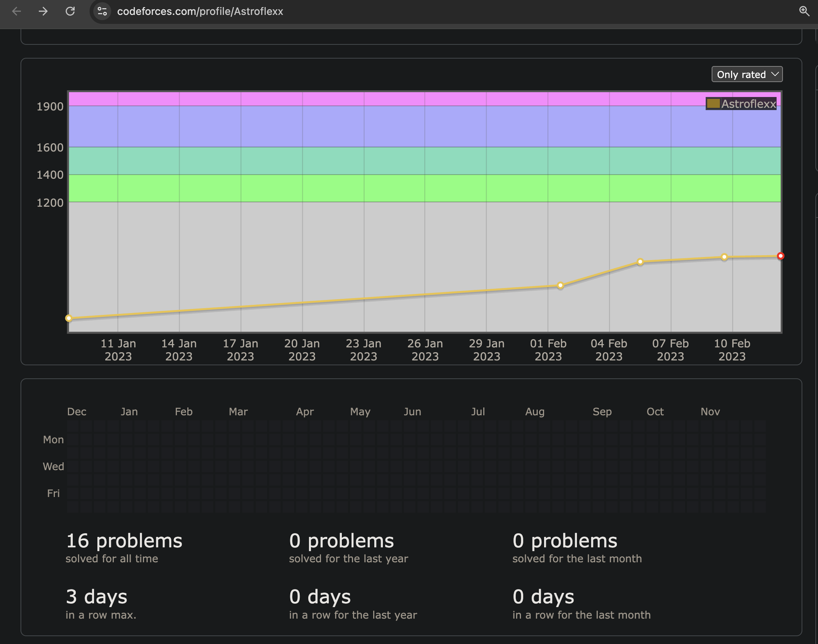Reload the Codeforces profile page

pos(70,11)
